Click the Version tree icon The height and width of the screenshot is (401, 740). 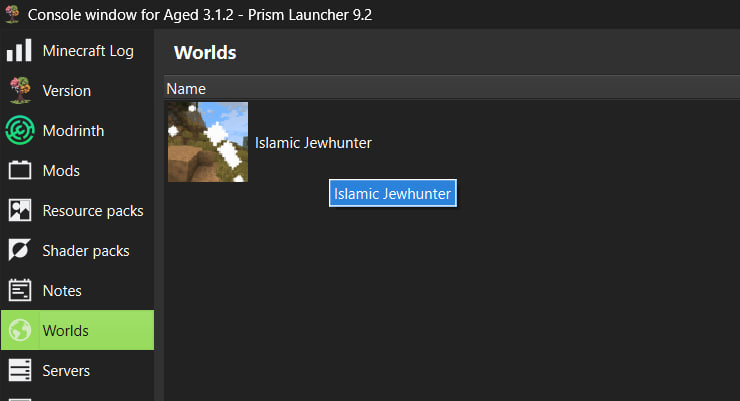(x=19, y=90)
